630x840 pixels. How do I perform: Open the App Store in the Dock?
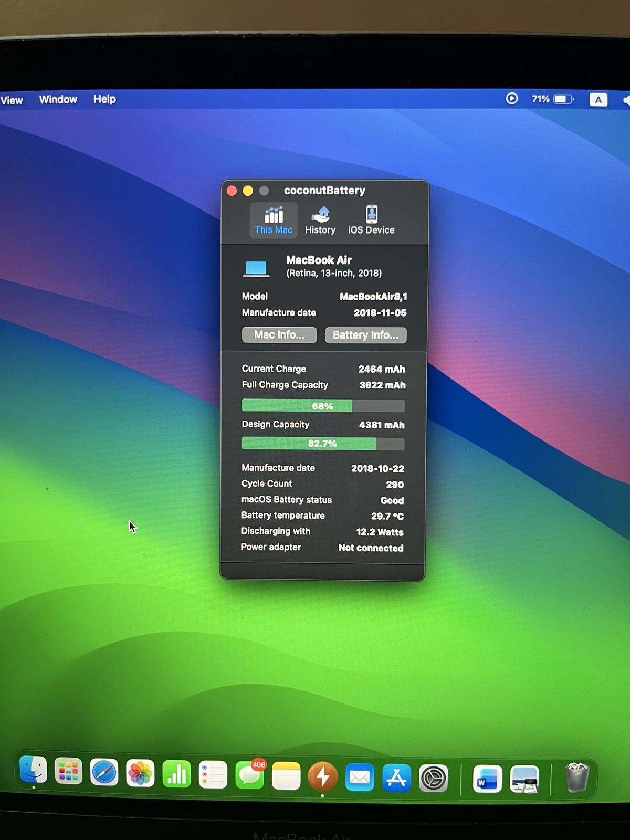click(396, 778)
